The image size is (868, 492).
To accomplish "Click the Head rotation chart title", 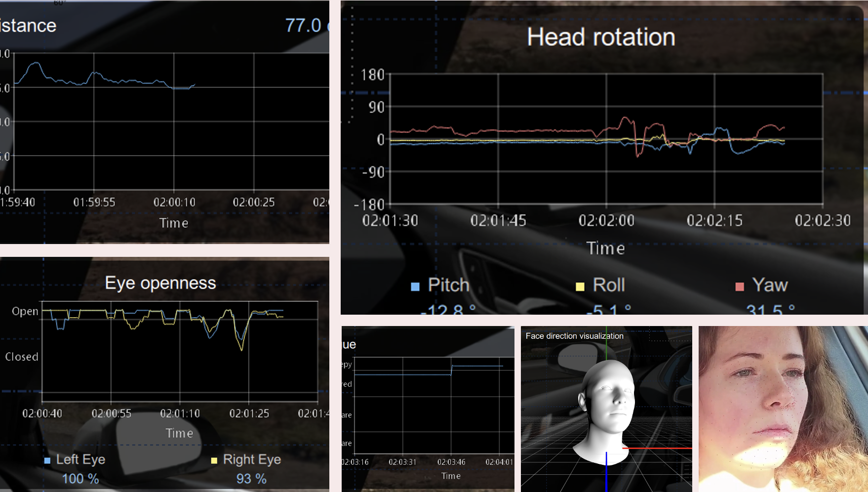I will click(601, 37).
